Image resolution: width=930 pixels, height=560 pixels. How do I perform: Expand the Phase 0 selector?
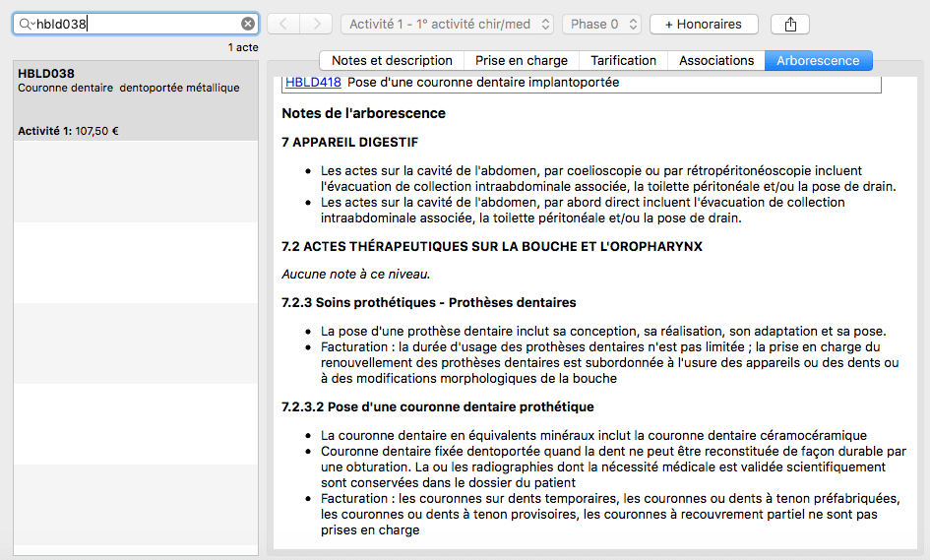click(x=602, y=24)
